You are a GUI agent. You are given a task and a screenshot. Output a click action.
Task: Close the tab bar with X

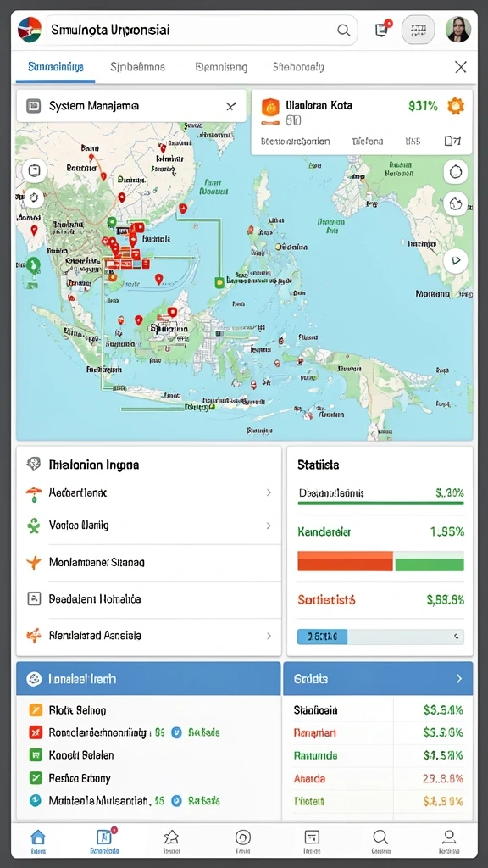click(x=460, y=67)
